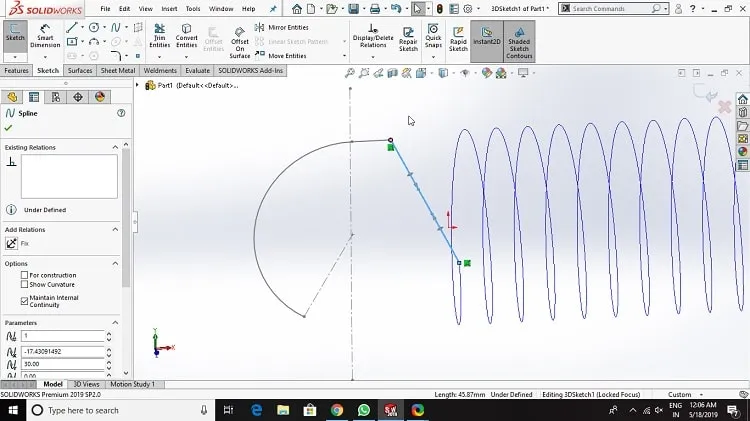Select the Corner Rectangle tool
Screen dimensions: 750x421
coord(72,42)
